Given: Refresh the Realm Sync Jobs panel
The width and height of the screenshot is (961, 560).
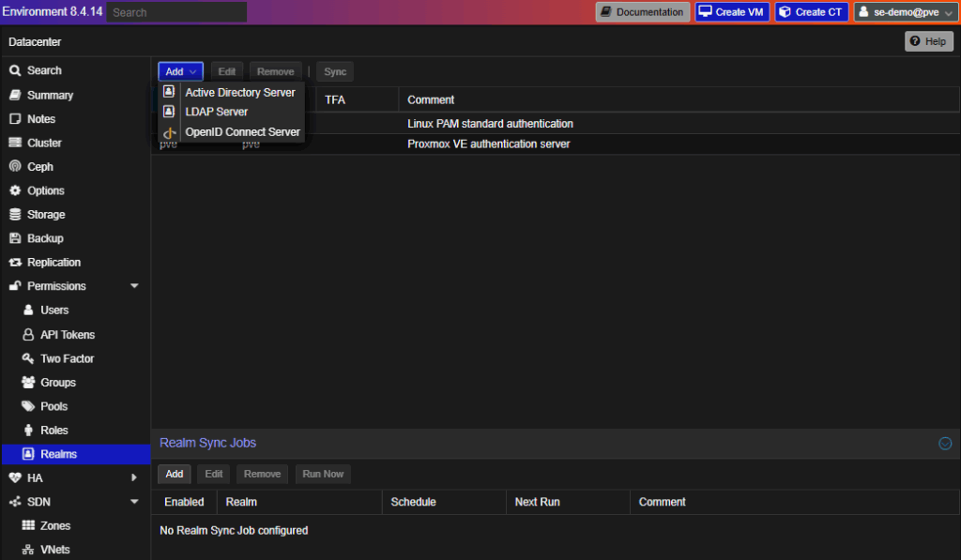Looking at the screenshot, I should [946, 442].
